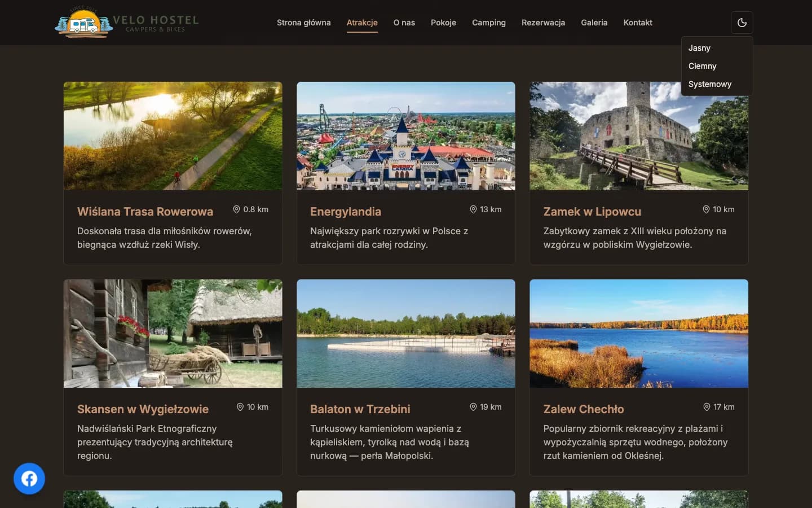
Task: Toggle the moon theme switcher button
Action: pyautogui.click(x=742, y=23)
